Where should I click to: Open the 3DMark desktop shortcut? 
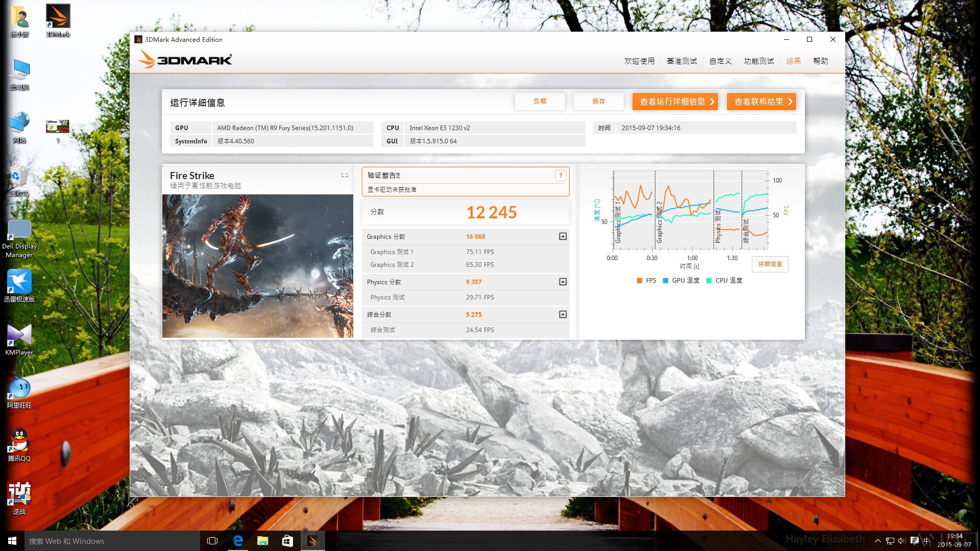coord(58,20)
